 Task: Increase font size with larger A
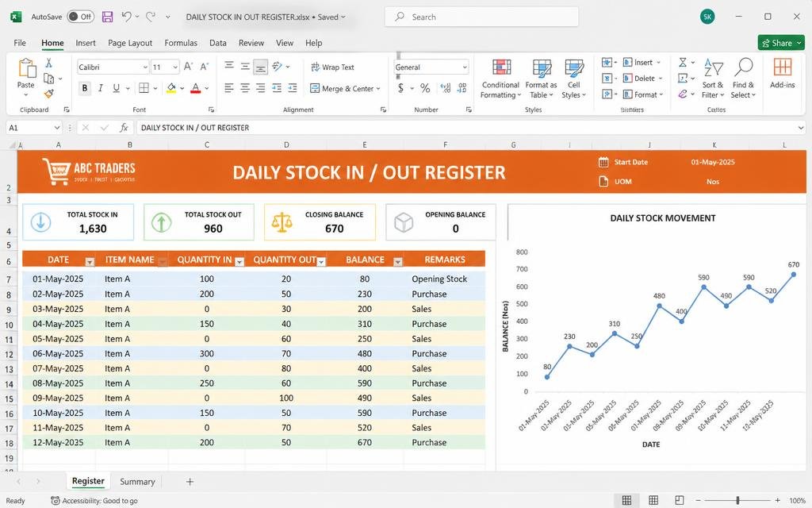(x=188, y=67)
